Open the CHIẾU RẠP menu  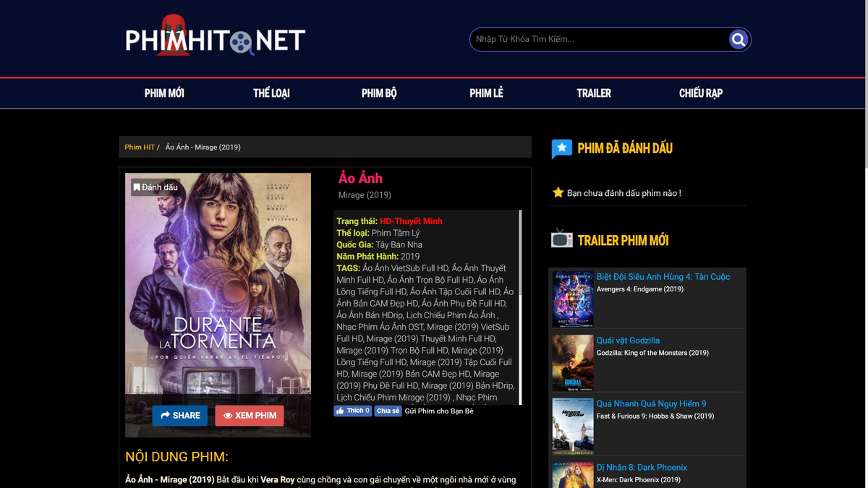click(701, 93)
